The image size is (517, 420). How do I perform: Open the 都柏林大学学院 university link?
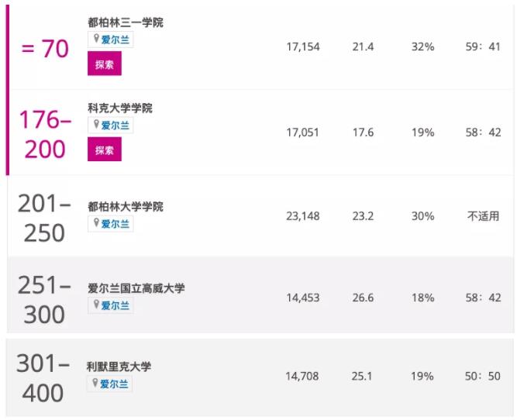(x=125, y=207)
